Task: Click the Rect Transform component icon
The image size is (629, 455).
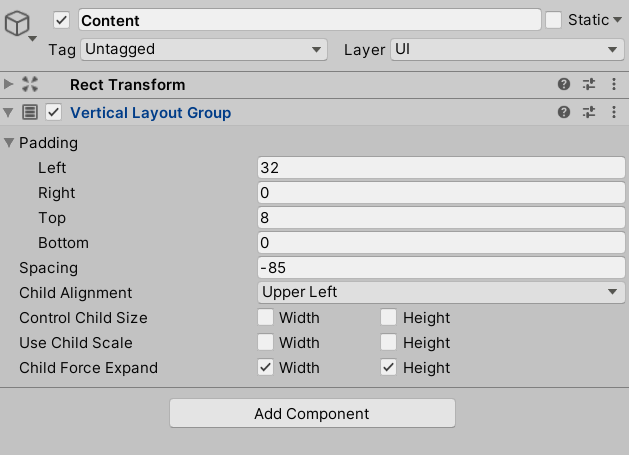Action: (x=30, y=85)
